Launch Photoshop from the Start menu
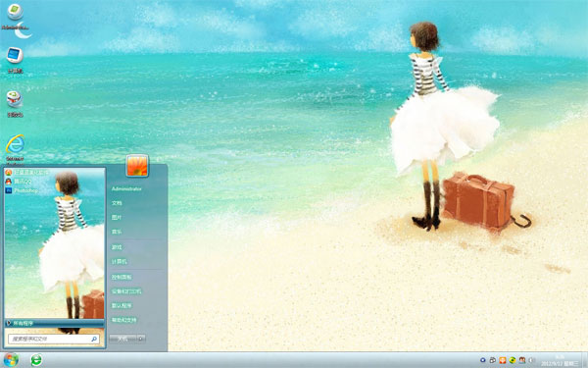 (22, 190)
